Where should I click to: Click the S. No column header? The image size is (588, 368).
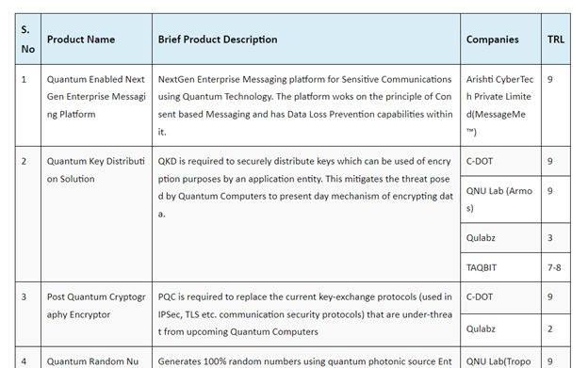click(x=28, y=40)
